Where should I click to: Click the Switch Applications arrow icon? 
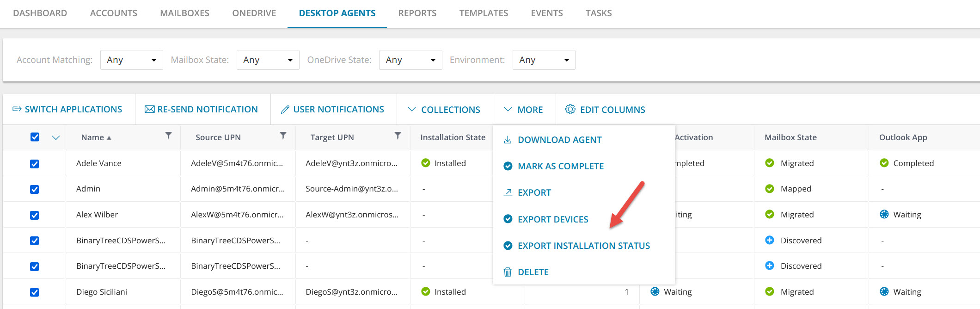coord(17,109)
